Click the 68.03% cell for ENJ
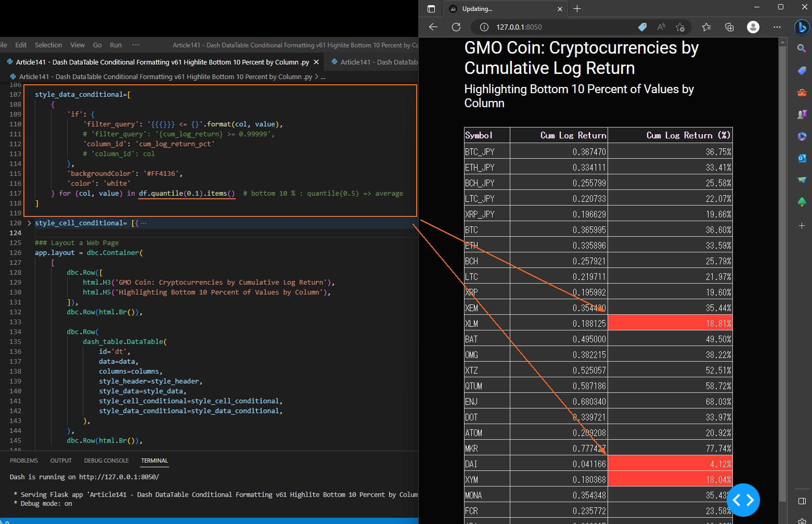This screenshot has height=524, width=812. tap(670, 401)
